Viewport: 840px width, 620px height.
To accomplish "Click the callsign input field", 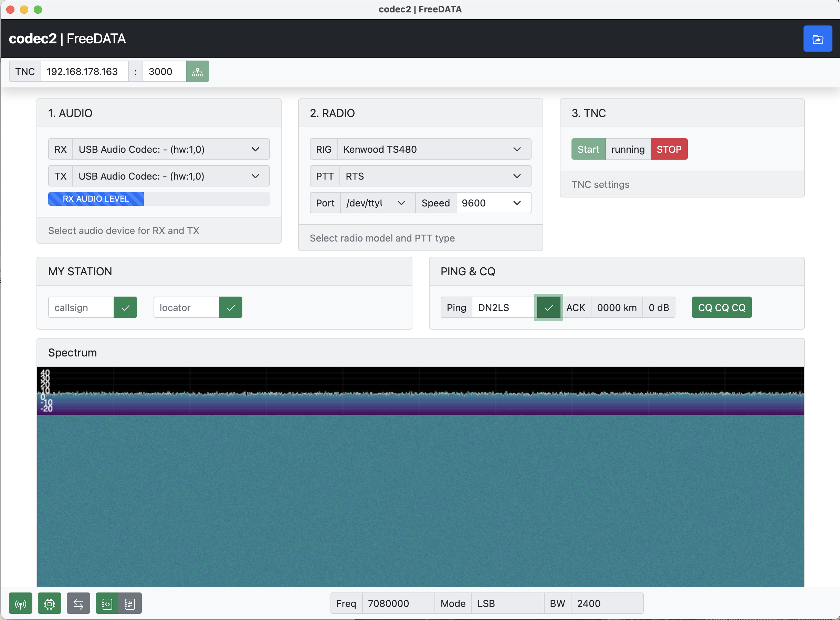I will (x=81, y=307).
